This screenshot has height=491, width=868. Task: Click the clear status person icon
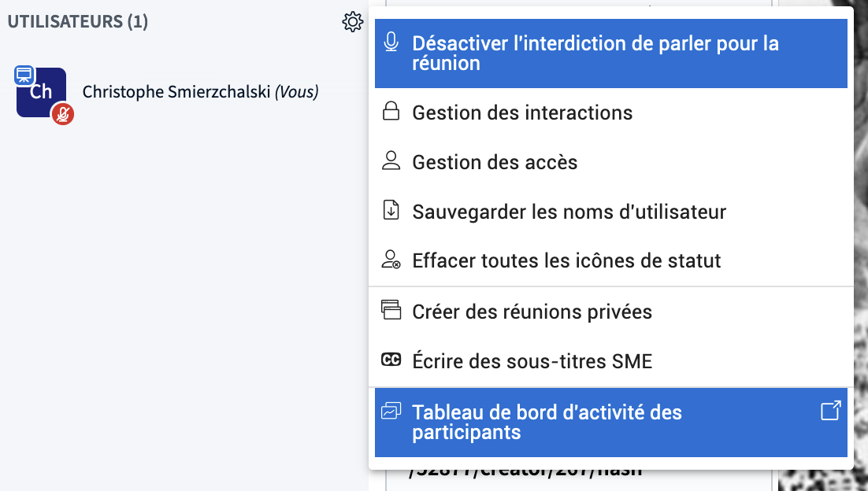click(391, 260)
